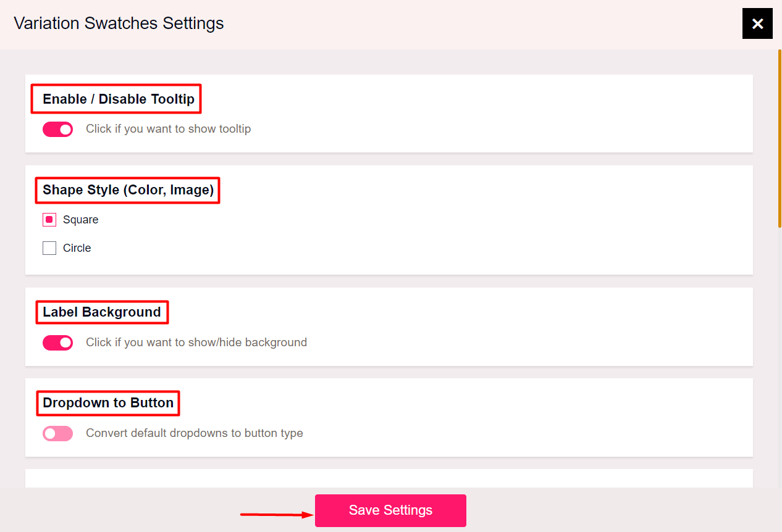Check the Circle shape style option
This screenshot has height=532, width=782.
49,247
